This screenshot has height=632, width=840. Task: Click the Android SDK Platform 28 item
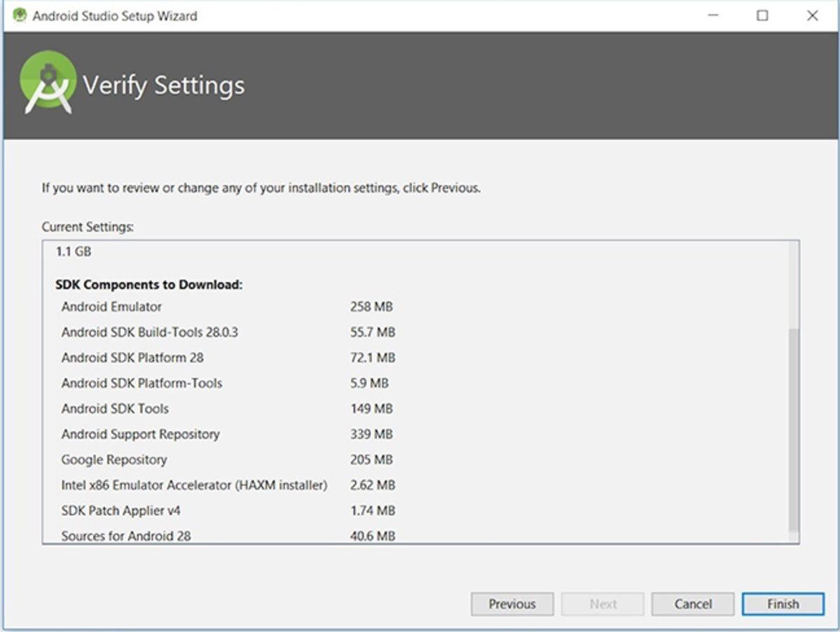(x=132, y=358)
